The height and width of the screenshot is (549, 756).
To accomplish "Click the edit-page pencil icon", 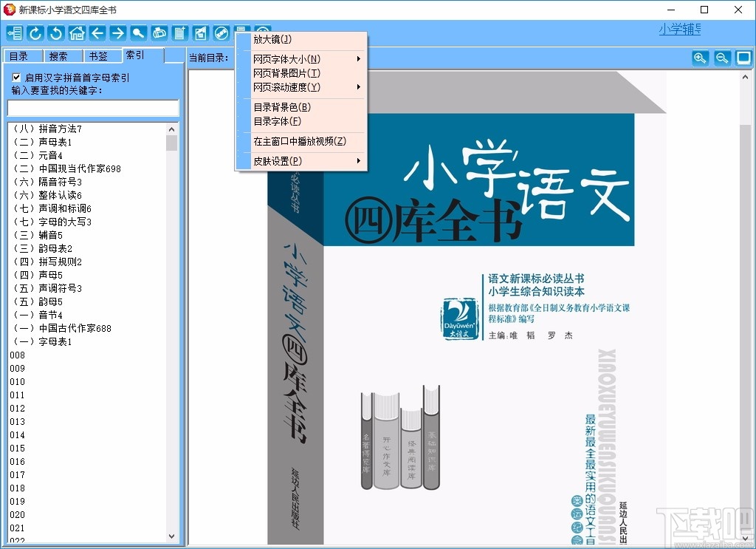I will pyautogui.click(x=201, y=33).
